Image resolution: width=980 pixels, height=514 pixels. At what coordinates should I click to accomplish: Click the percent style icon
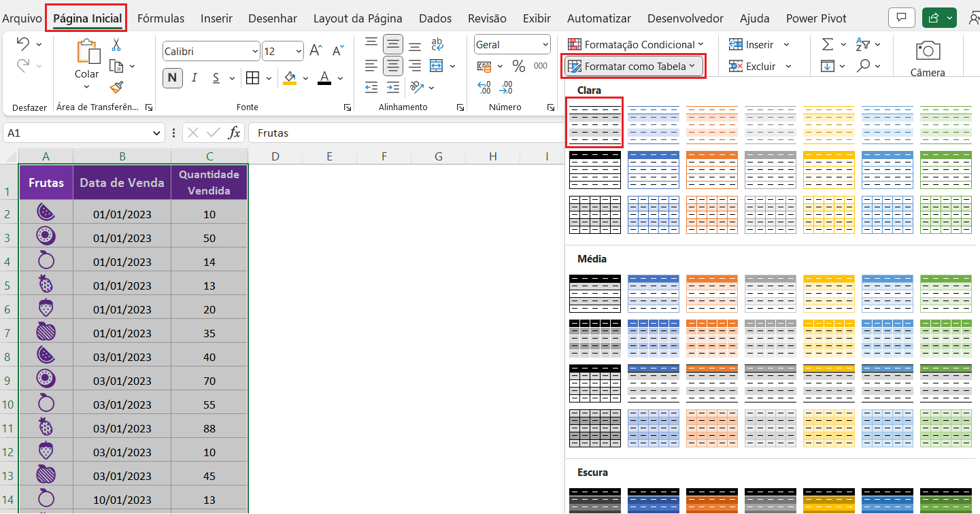519,66
